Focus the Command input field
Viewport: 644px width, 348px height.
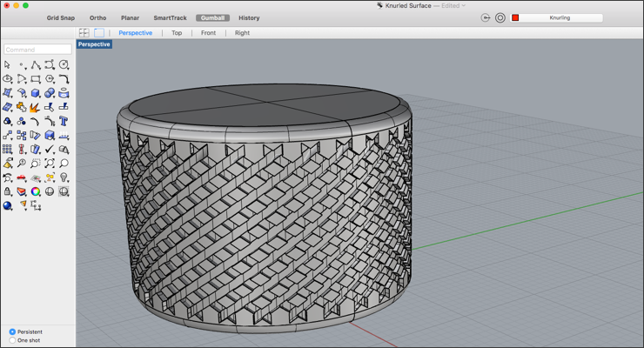tap(37, 50)
